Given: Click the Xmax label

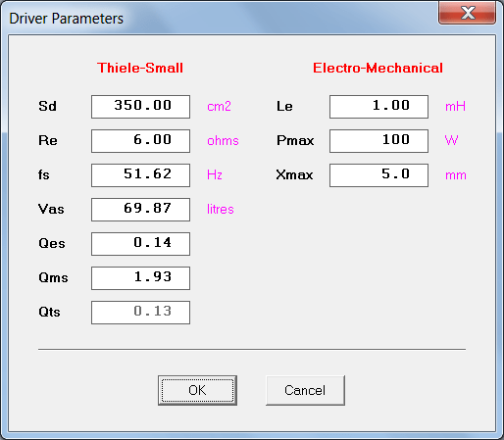Looking at the screenshot, I should tap(294, 174).
